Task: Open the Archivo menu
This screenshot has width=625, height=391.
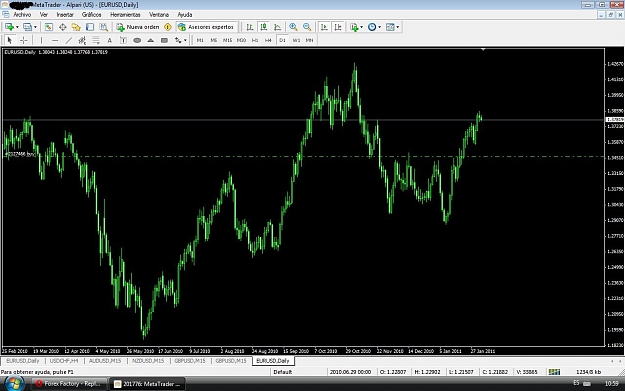Action: pyautogui.click(x=22, y=15)
